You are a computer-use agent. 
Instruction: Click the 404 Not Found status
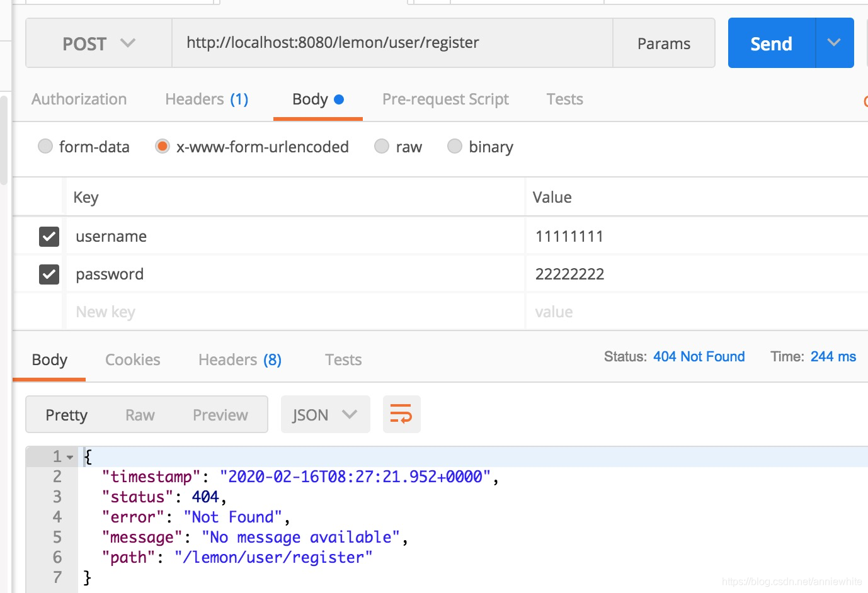click(x=699, y=356)
